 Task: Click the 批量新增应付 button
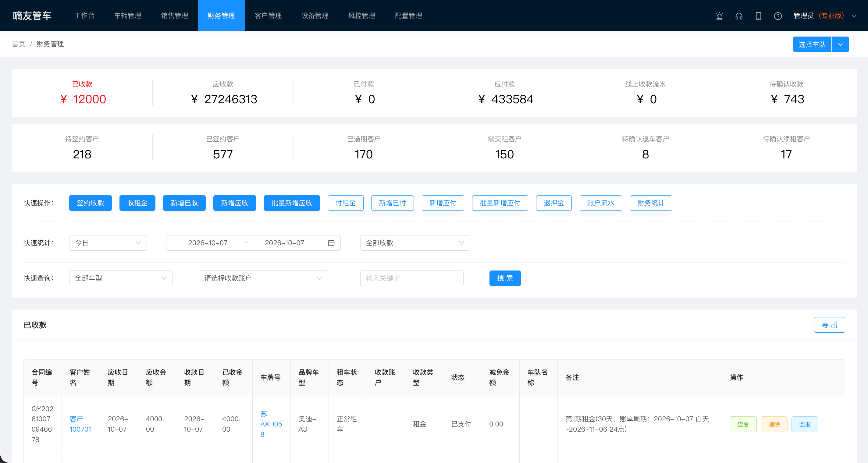pyautogui.click(x=500, y=203)
